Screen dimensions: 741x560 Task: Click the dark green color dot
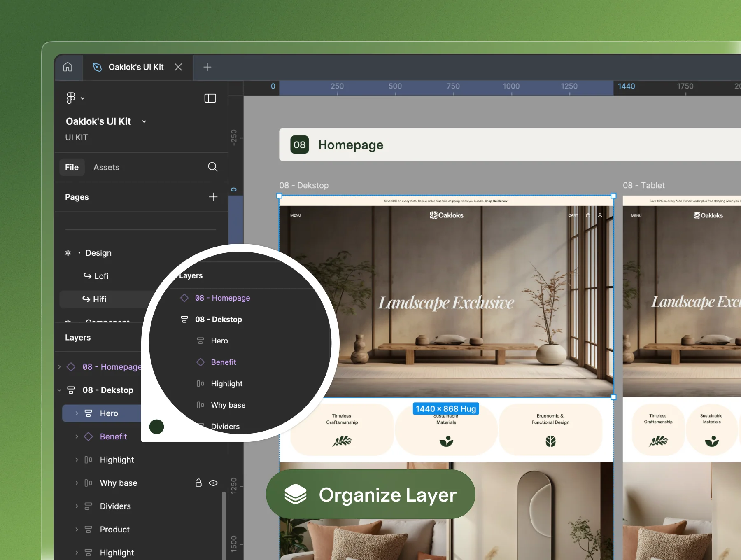click(156, 427)
